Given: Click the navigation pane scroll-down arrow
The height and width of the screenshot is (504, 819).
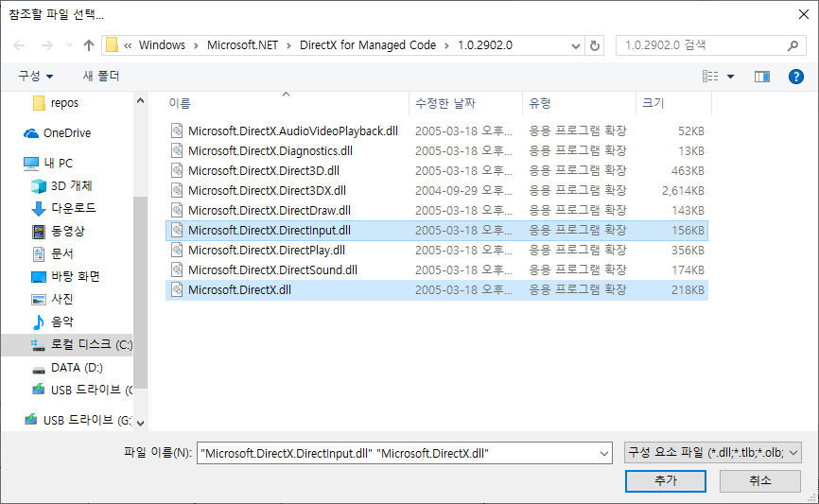Looking at the screenshot, I should [140, 423].
